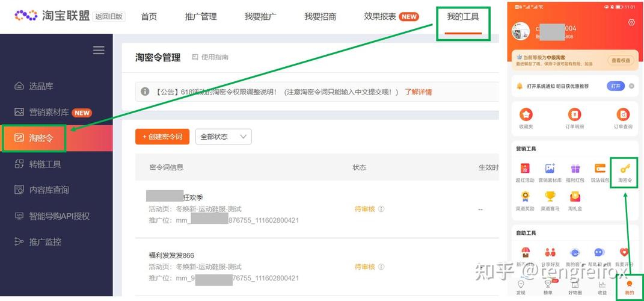The image size is (644, 301).
Task: Tap 渠道奖励 medal icon
Action: 526,197
